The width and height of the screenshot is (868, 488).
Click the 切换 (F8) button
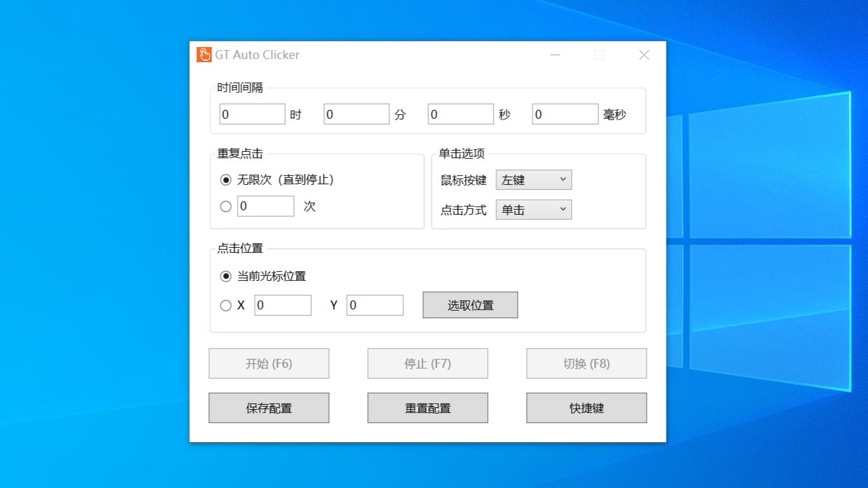[x=586, y=363]
